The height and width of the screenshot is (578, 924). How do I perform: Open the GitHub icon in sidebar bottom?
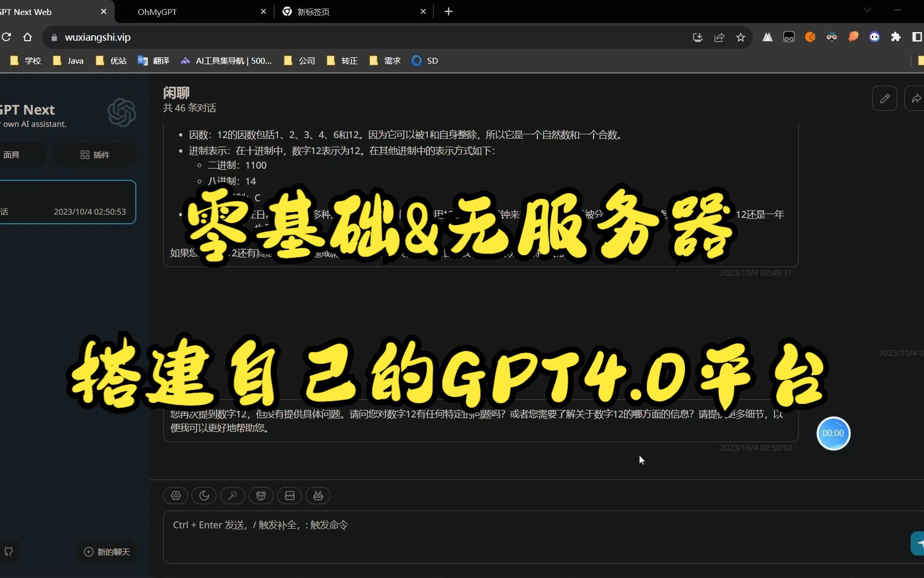click(9, 552)
